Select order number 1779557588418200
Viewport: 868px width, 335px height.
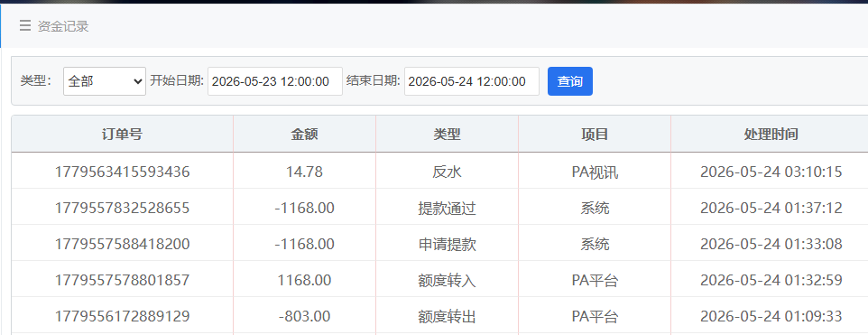click(x=123, y=244)
